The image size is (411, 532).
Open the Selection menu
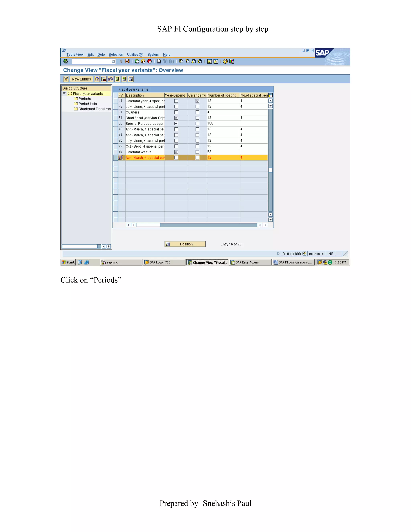(x=116, y=55)
